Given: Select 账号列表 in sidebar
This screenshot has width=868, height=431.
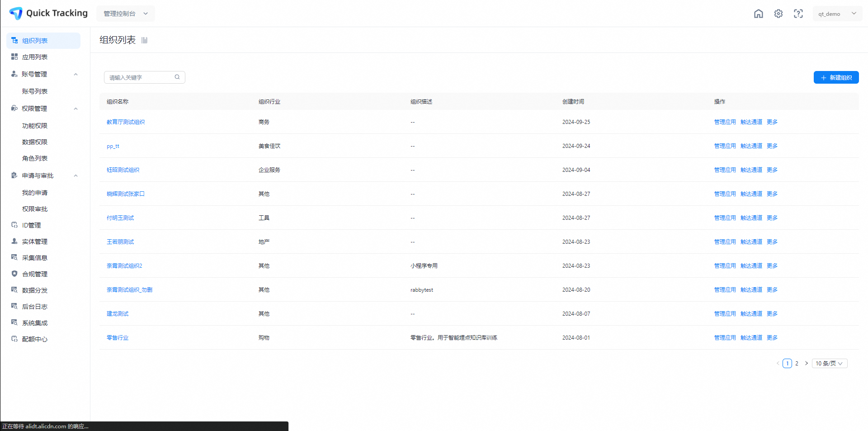Looking at the screenshot, I should coord(35,91).
